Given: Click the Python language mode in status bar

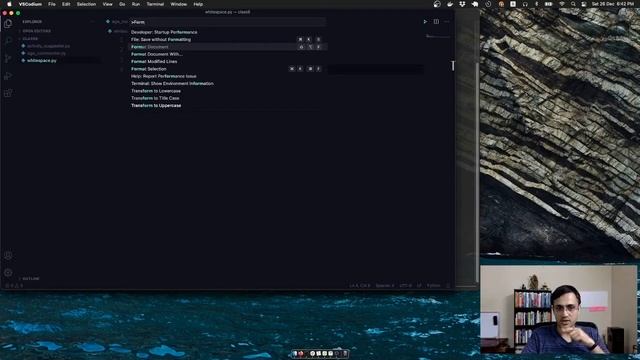Looking at the screenshot, I should pos(433,286).
